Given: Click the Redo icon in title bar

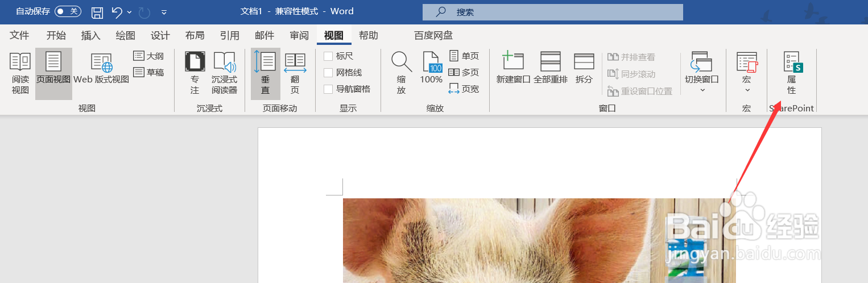Looking at the screenshot, I should [x=144, y=11].
